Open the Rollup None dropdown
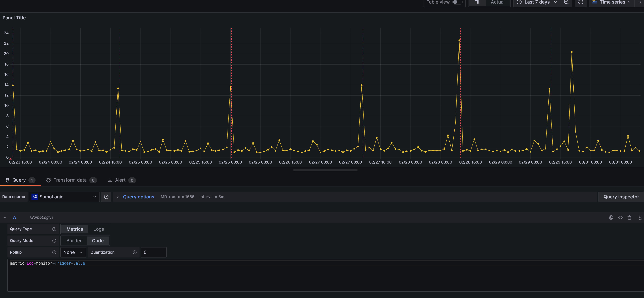 [x=73, y=252]
